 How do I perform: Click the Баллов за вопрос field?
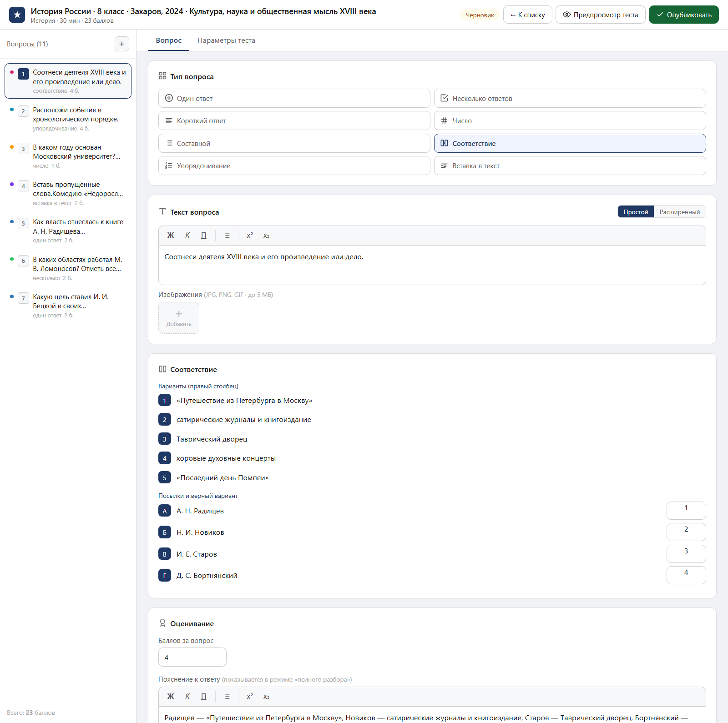192,658
